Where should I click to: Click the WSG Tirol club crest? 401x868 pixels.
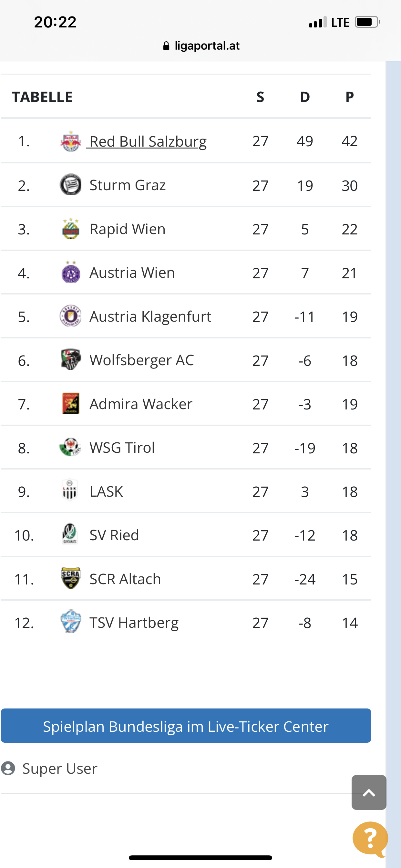coord(71,447)
